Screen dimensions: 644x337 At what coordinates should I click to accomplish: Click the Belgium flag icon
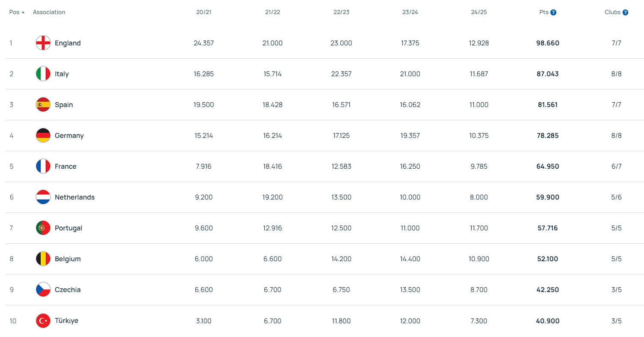click(x=43, y=259)
